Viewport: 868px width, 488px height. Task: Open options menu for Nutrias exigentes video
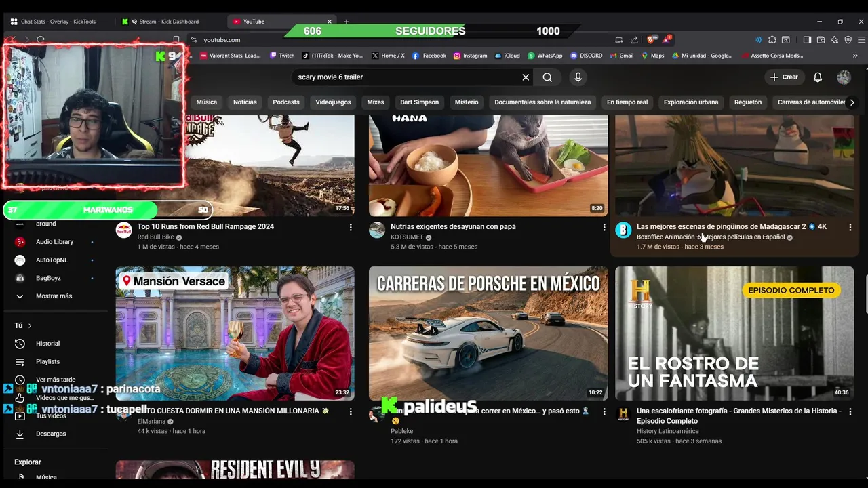(x=604, y=227)
